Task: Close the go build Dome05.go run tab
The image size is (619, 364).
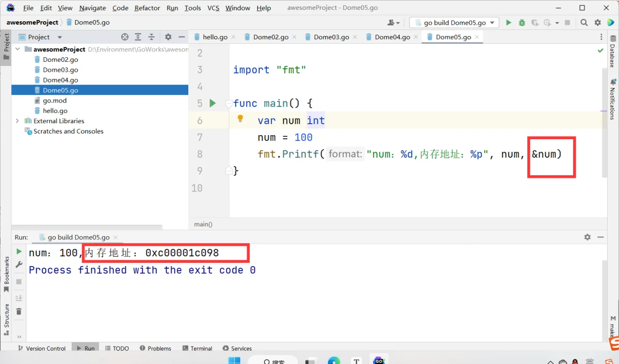Action: click(115, 237)
